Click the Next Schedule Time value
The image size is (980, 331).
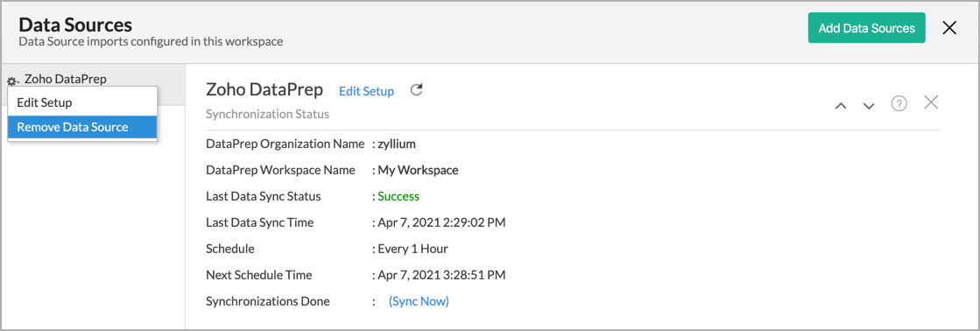[441, 275]
